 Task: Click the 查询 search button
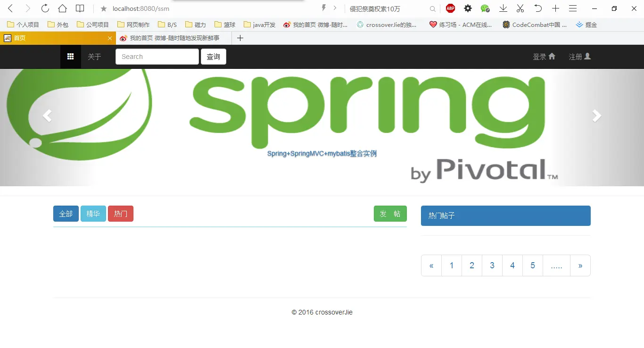point(214,57)
